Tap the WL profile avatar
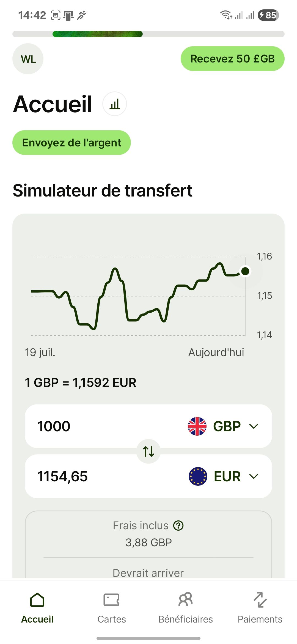Image resolution: width=297 pixels, height=644 pixels. [28, 59]
